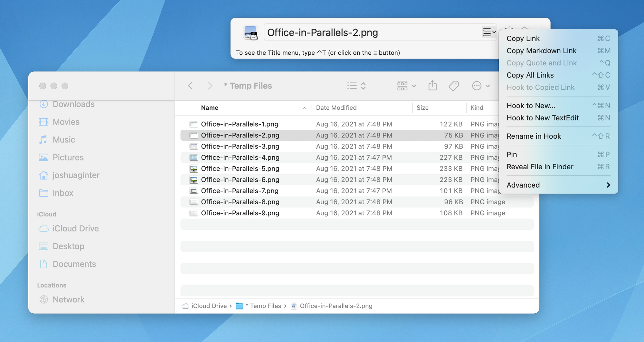
Task: Click the joshuaginter home icon
Action: tap(43, 175)
